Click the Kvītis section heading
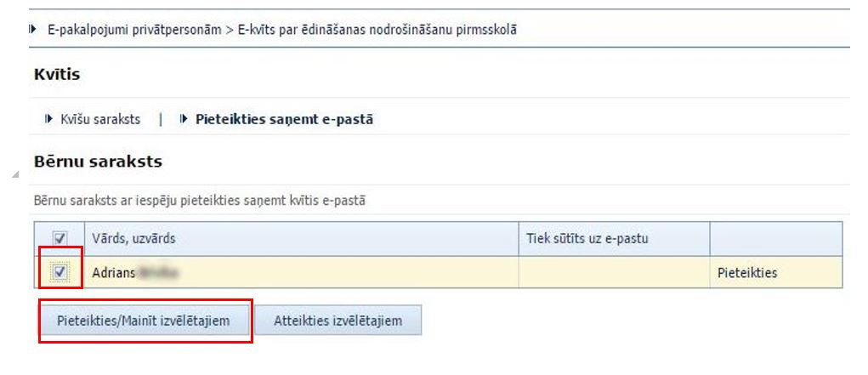This screenshot has height=375, width=868. pyautogui.click(x=57, y=74)
